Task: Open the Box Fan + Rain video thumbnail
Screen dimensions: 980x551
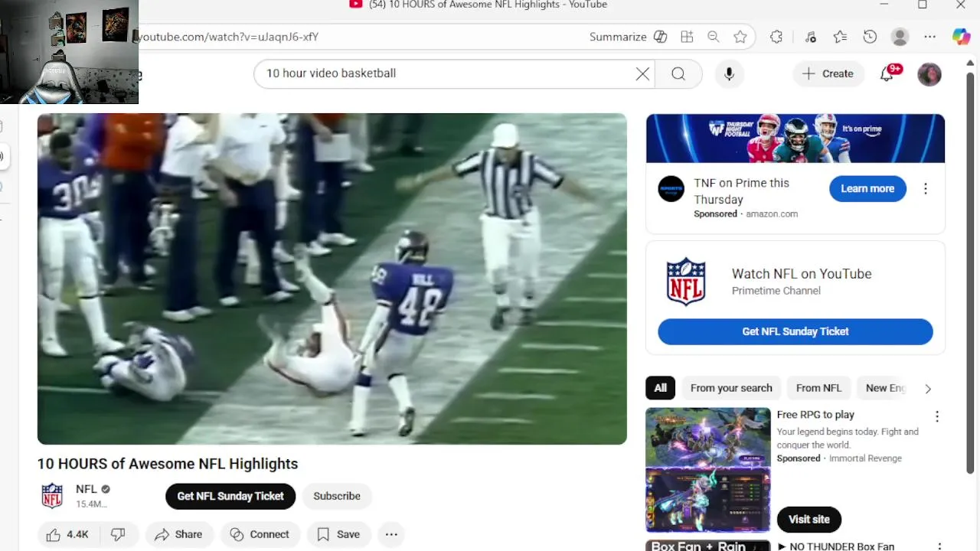Action: tap(708, 545)
